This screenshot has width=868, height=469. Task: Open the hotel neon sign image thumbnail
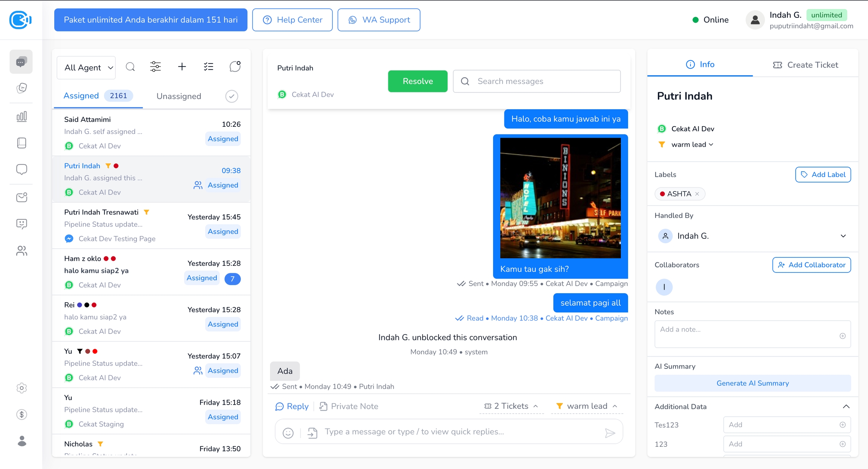(560, 198)
